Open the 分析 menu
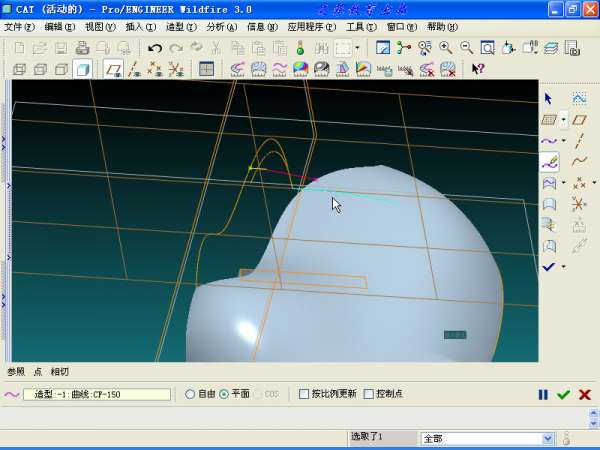600x450 pixels. [x=221, y=27]
